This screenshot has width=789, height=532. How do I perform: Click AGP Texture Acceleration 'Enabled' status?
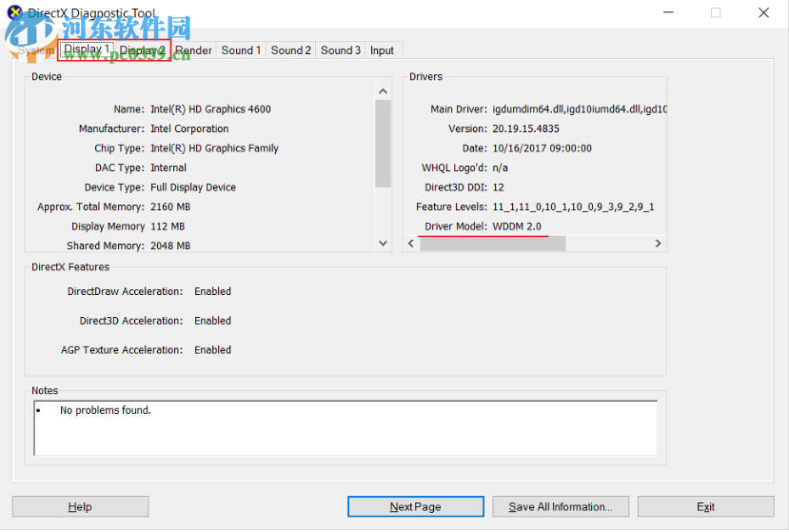[x=213, y=350]
